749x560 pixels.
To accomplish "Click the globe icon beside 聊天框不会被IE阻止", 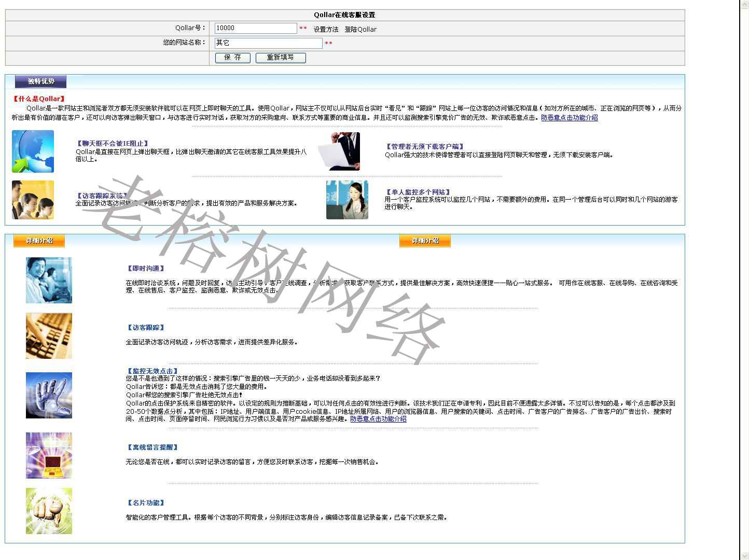I will [x=33, y=151].
